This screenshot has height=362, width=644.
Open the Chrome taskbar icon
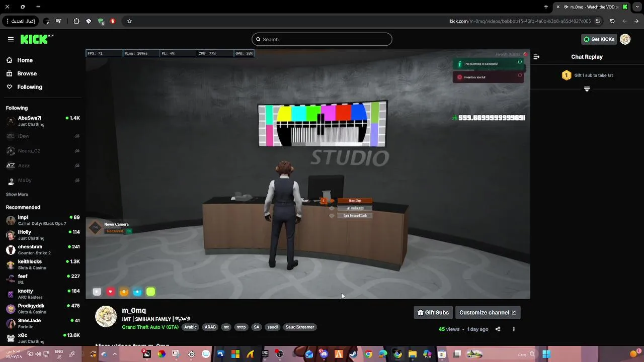[x=368, y=354]
